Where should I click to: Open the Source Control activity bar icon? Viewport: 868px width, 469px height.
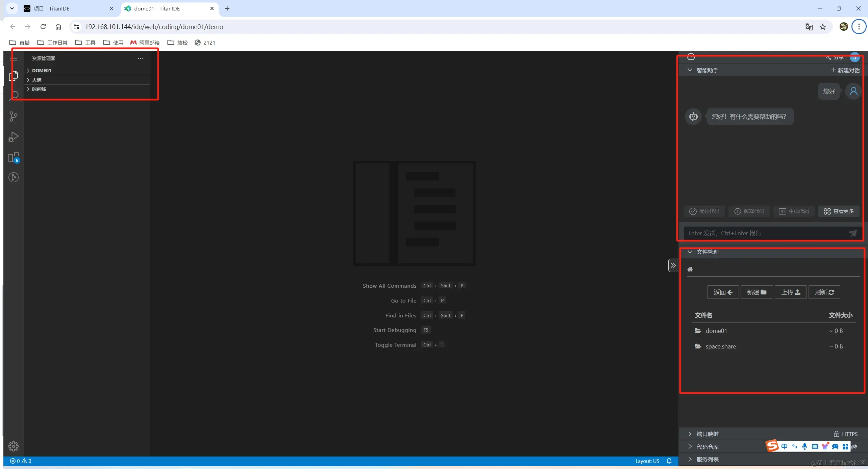(13, 116)
